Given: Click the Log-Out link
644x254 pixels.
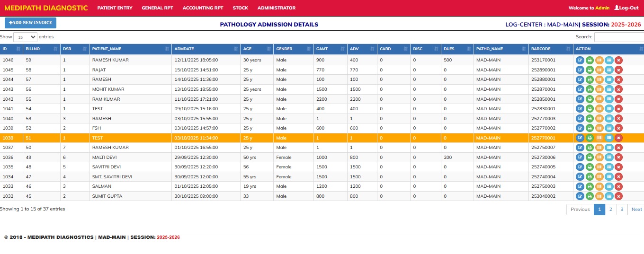Looking at the screenshot, I should 626,8.
